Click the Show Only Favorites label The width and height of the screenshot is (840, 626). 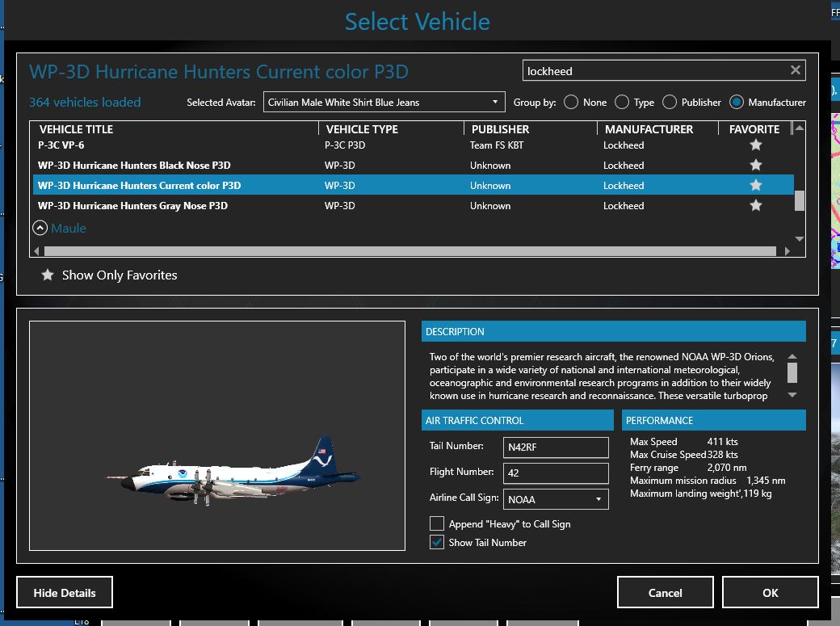(x=120, y=275)
